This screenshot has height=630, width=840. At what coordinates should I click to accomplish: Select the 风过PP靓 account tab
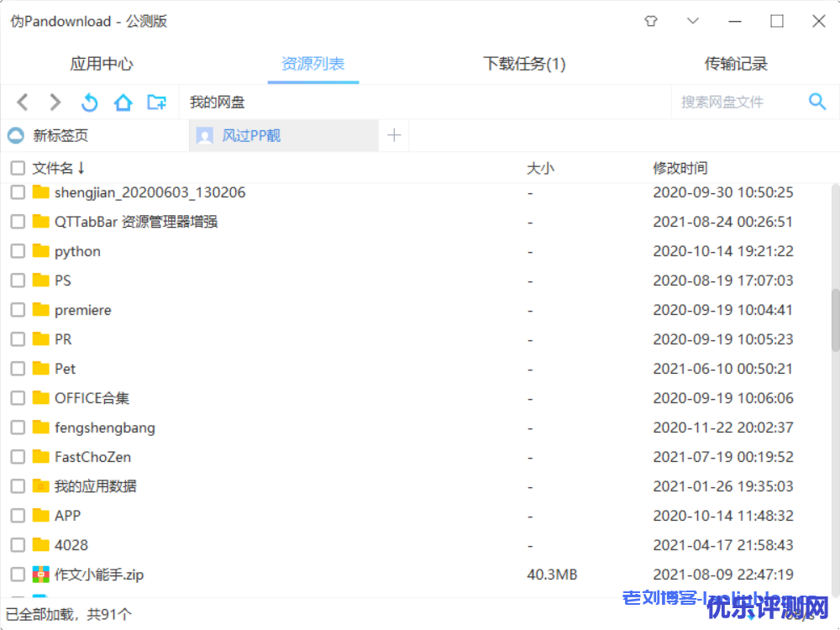pos(284,135)
